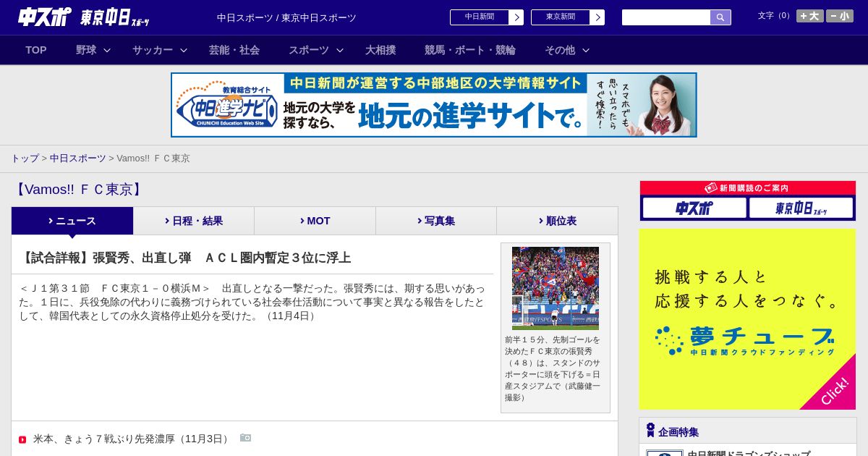Switch to the 順位表 tab

pos(557,221)
